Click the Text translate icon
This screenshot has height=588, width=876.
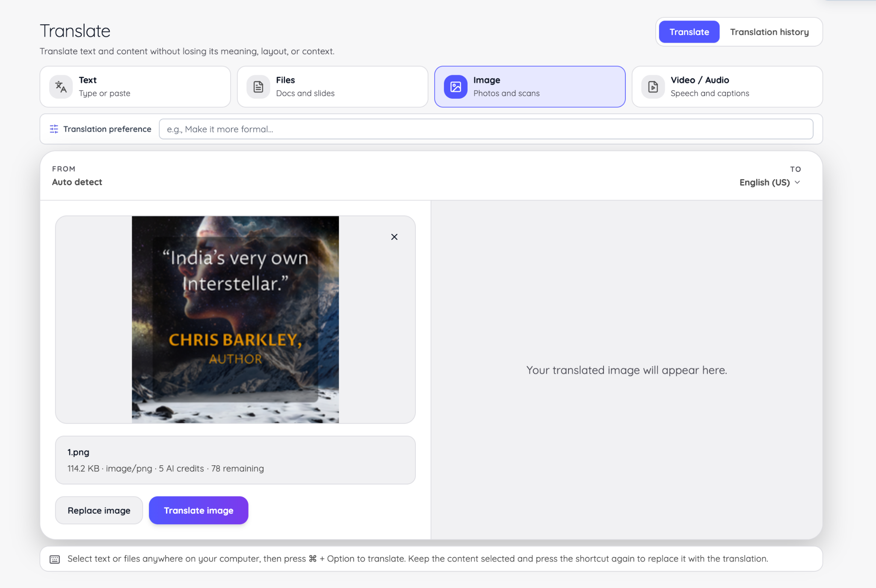(x=61, y=87)
